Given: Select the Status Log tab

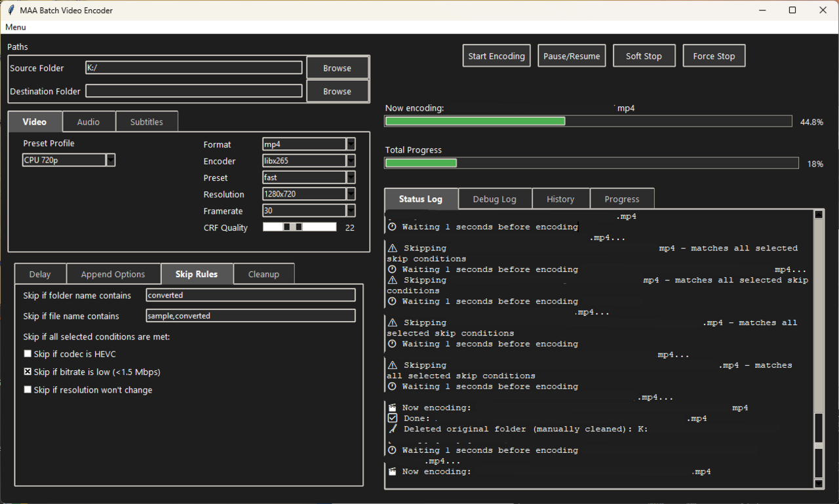Looking at the screenshot, I should pyautogui.click(x=421, y=199).
